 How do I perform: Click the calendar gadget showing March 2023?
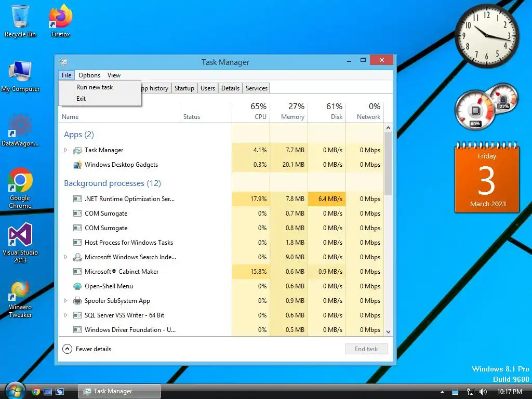tap(487, 178)
